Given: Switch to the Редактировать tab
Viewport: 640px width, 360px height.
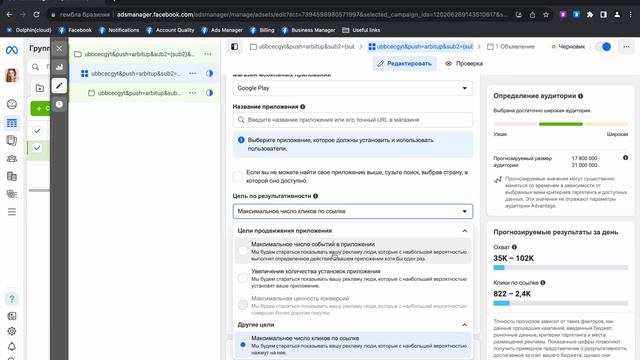Looking at the screenshot, I should tap(404, 64).
